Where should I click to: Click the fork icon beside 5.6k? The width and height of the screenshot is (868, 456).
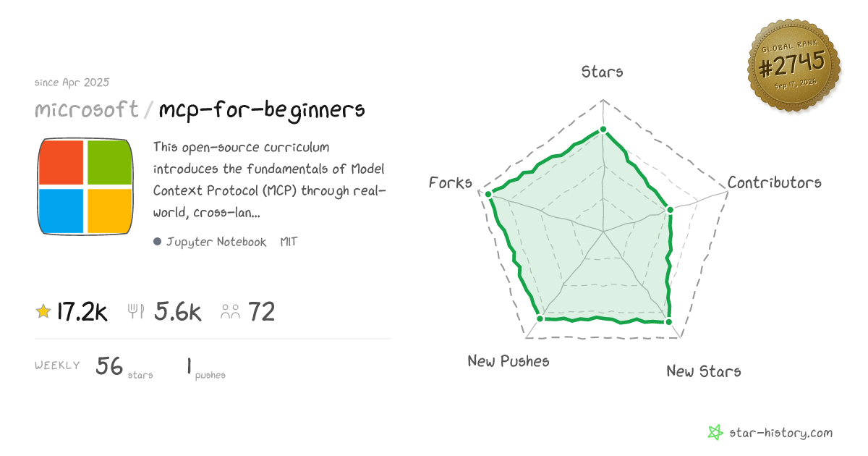tap(136, 312)
